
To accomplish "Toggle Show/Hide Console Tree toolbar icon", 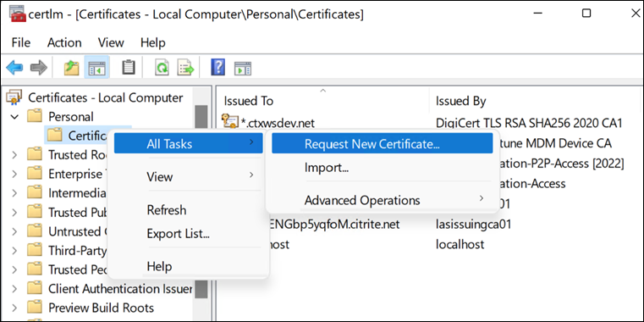I will click(x=97, y=68).
